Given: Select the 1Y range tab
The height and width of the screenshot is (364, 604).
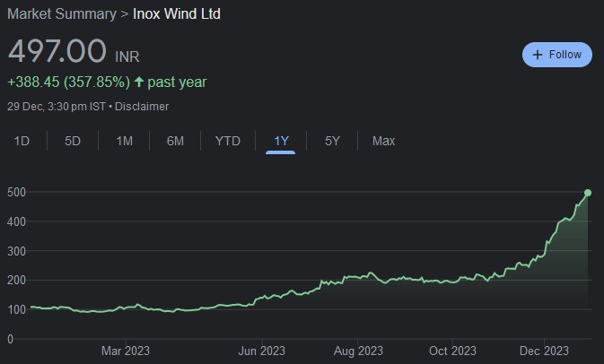Looking at the screenshot, I should coord(281,141).
